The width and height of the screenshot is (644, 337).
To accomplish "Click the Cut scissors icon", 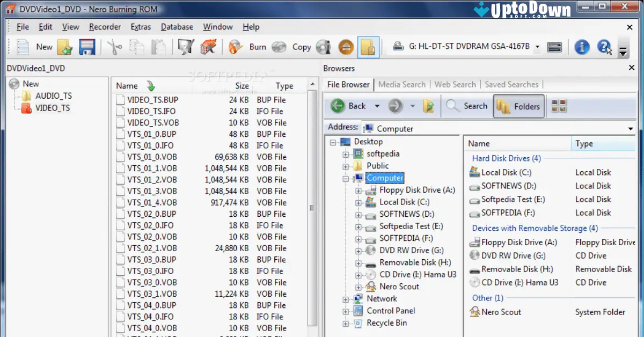I will pos(115,47).
